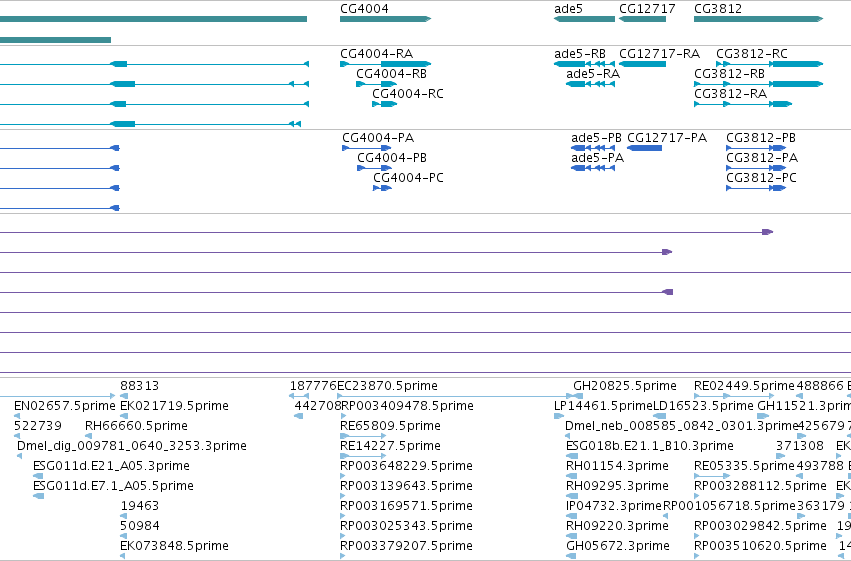Click the CG12717 gene feature

[642, 19]
